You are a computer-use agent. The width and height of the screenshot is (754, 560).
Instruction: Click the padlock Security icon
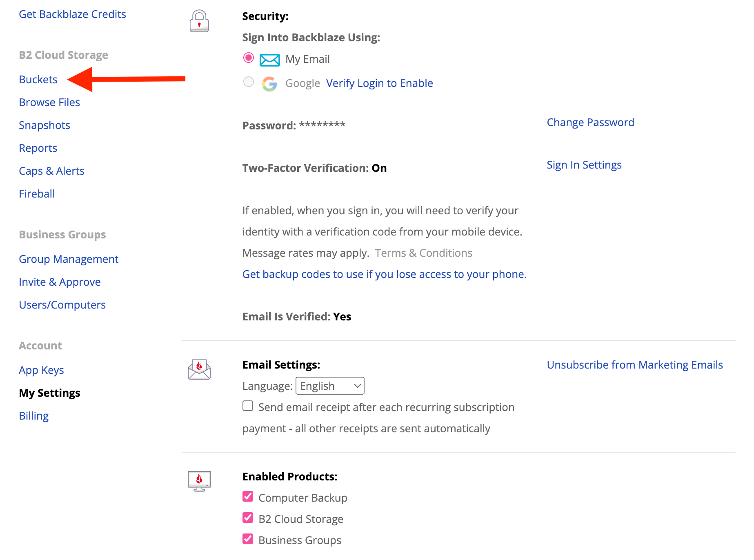point(199,21)
